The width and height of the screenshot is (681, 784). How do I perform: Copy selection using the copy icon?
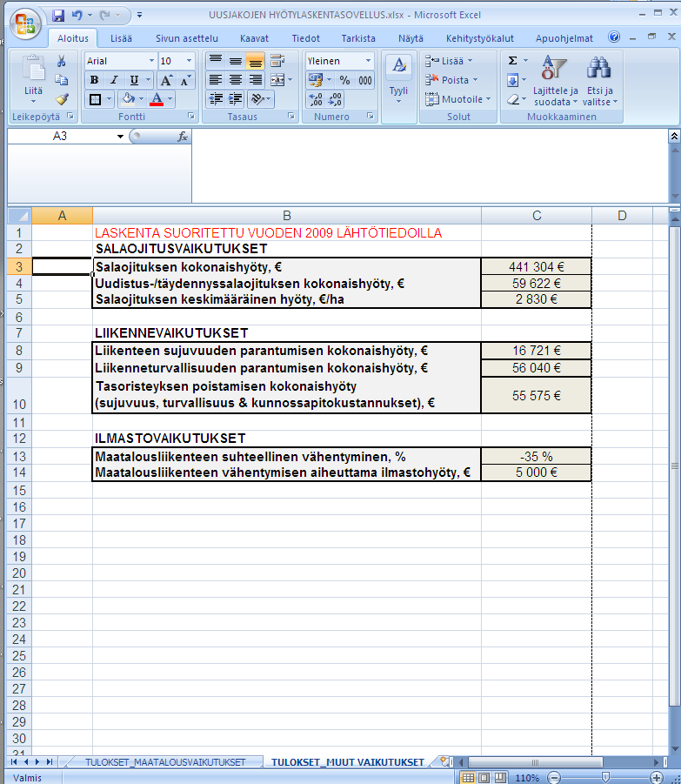click(62, 80)
